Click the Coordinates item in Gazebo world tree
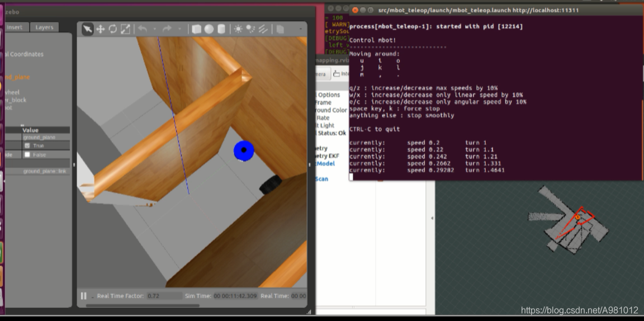The image size is (644, 321). (x=24, y=54)
